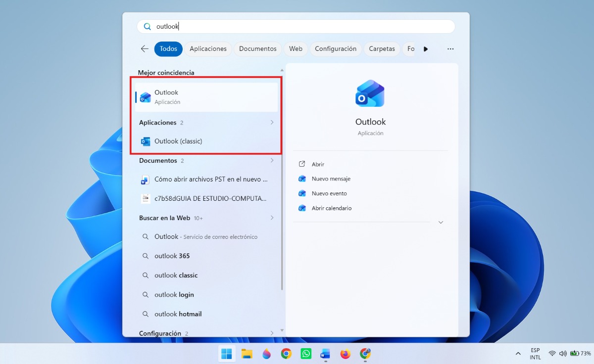Image resolution: width=594 pixels, height=364 pixels.
Task: Switch to the Carpetas filter
Action: point(382,49)
